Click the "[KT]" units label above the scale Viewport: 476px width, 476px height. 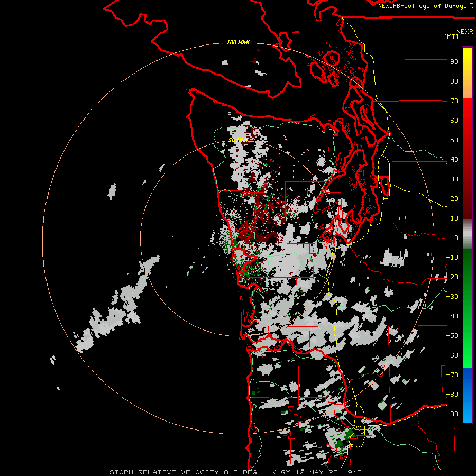click(x=452, y=36)
